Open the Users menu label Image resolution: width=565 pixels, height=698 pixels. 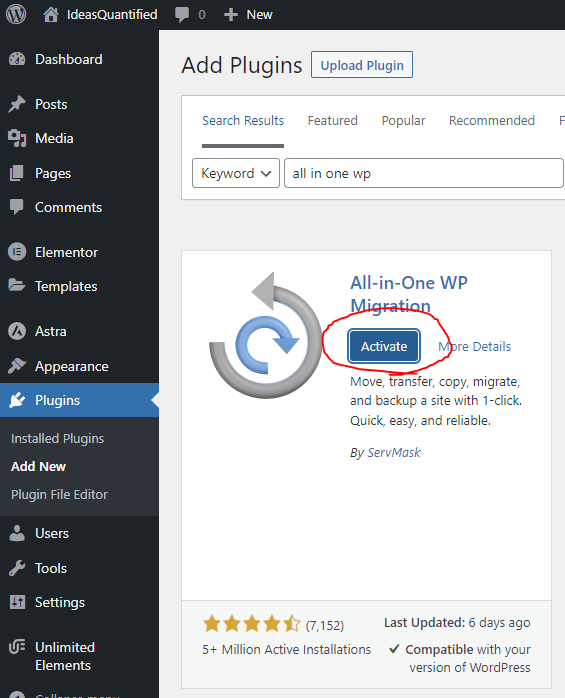tap(52, 533)
